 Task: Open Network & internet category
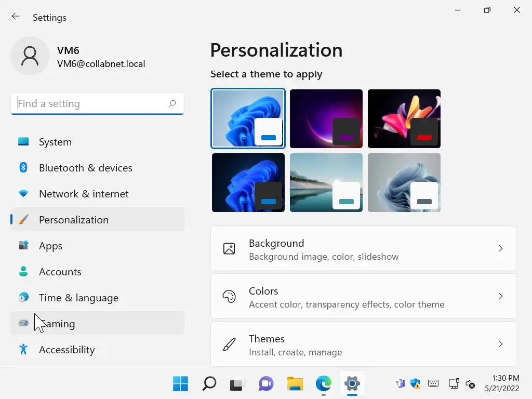pos(97,194)
